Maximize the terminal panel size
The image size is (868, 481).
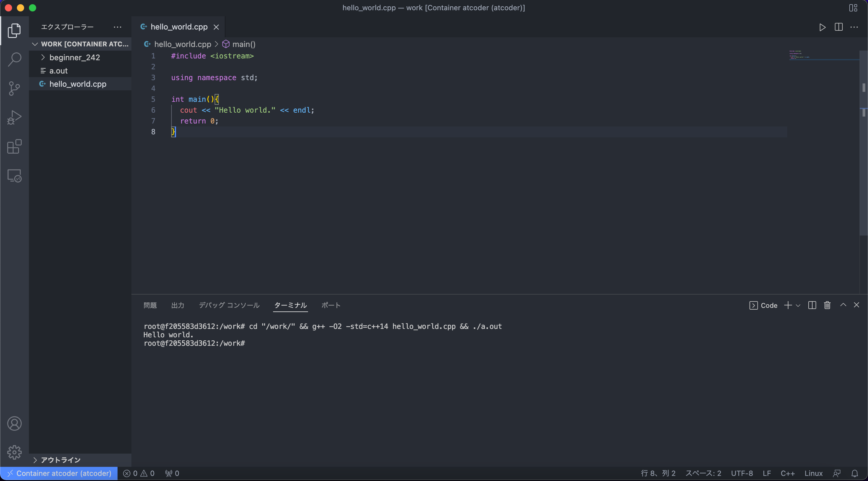point(843,305)
